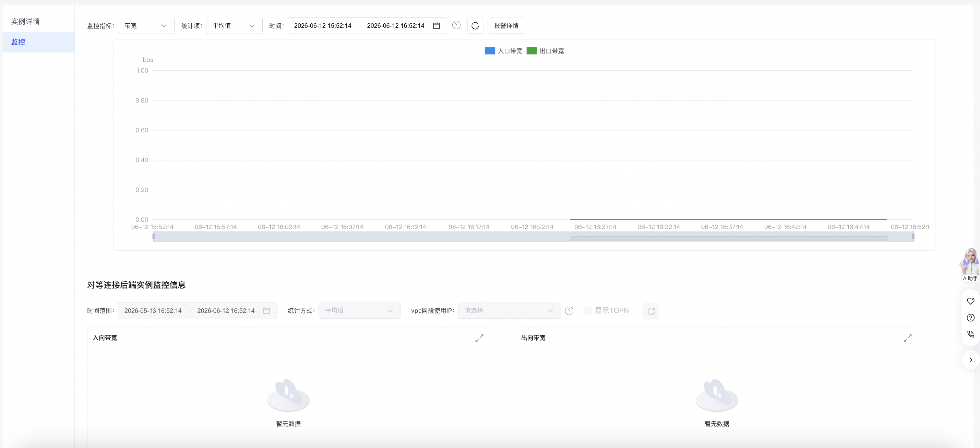Image resolution: width=980 pixels, height=448 pixels.
Task: Click 暂无数据 text in 入向带宽 panel
Action: 288,424
